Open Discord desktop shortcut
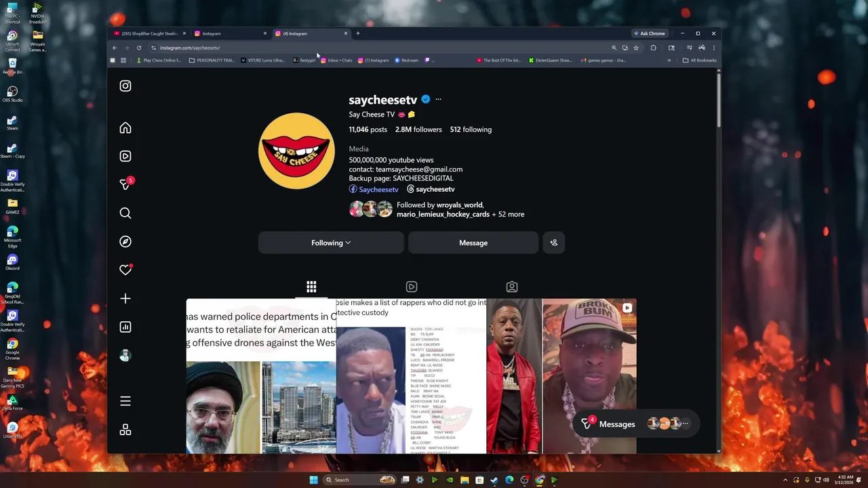Screen dimensions: 868x488 click(12, 262)
